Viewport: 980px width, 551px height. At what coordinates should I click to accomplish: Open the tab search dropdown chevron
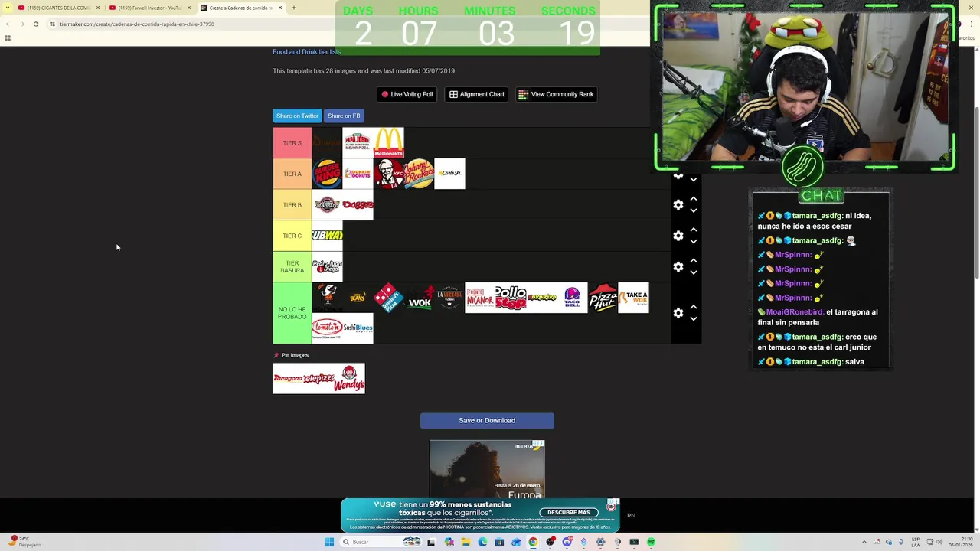pos(7,8)
